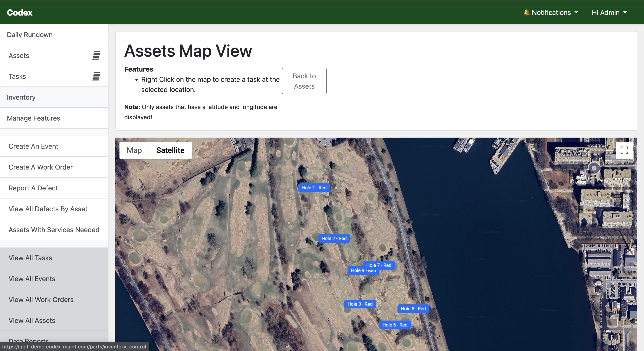Open the Data Reports section
The image size is (644, 351).
29,341
